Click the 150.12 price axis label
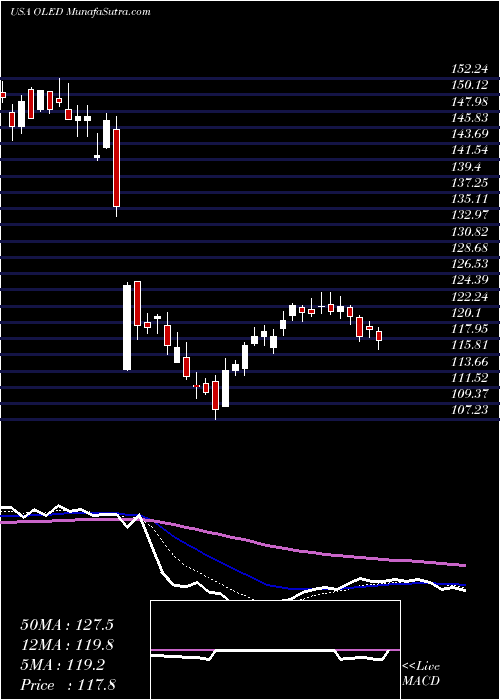 pos(470,85)
